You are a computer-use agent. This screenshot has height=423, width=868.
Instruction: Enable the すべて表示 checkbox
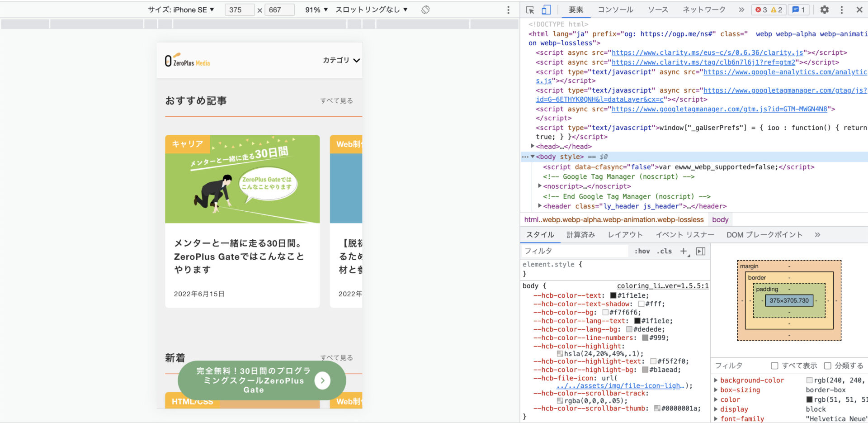774,366
